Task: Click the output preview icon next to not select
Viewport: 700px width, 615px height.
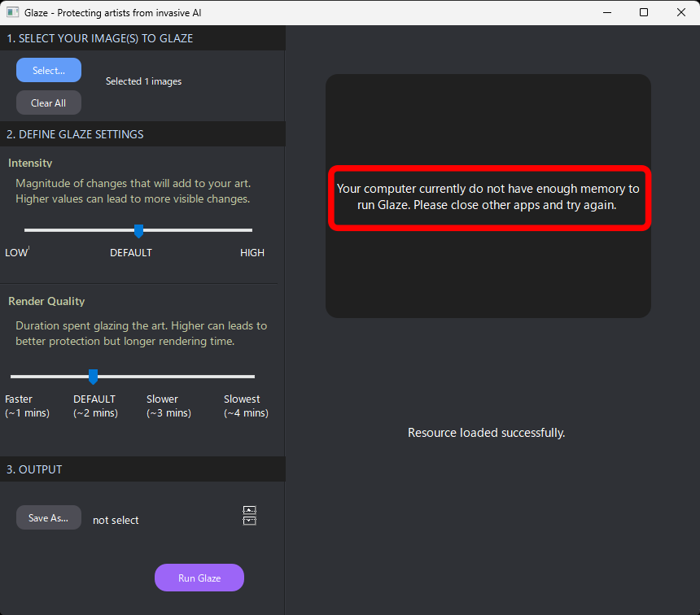Action: point(249,516)
